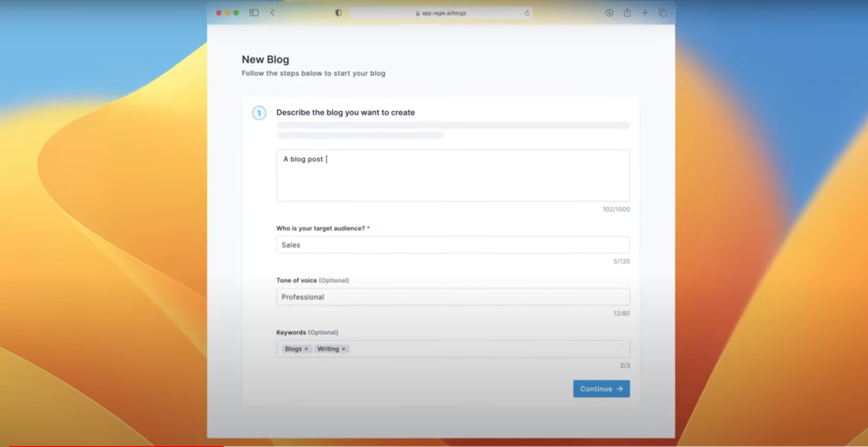Close the Safari window with red button
Image resolution: width=868 pixels, height=447 pixels.
click(x=219, y=13)
